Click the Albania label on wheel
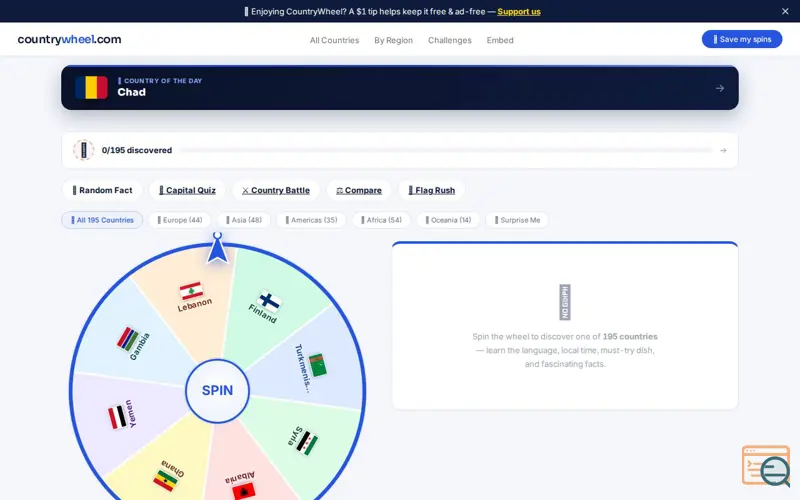Image resolution: width=800 pixels, height=500 pixels. [x=240, y=478]
